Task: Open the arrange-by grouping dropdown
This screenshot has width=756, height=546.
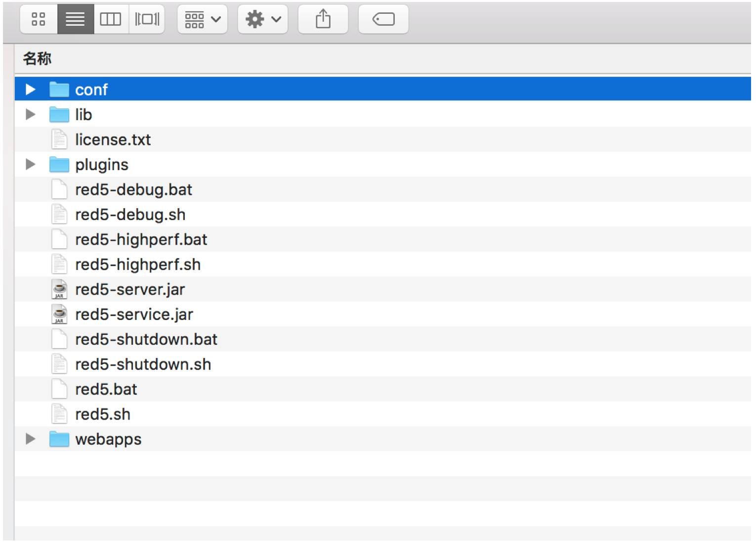Action: click(202, 19)
